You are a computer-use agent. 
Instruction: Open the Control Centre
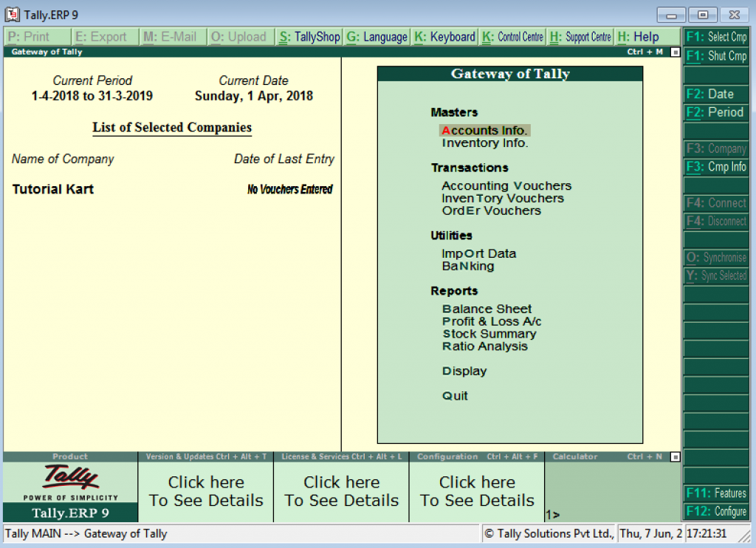pyautogui.click(x=512, y=37)
